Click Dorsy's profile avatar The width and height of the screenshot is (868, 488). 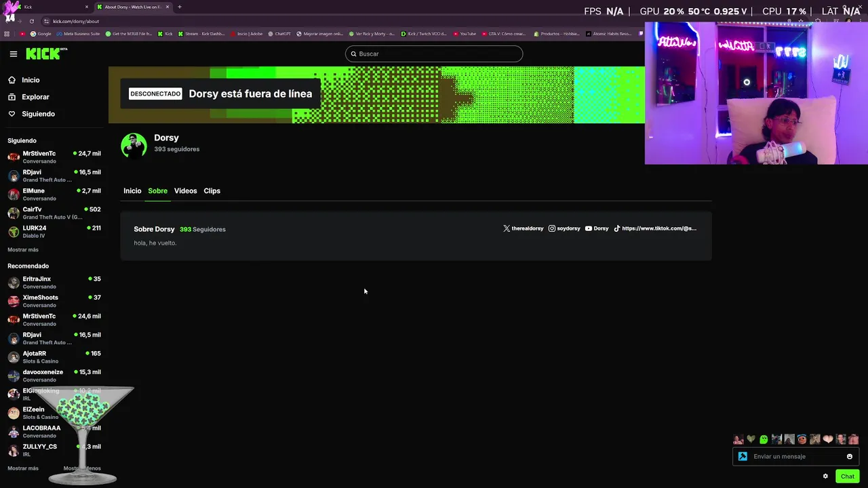click(134, 146)
